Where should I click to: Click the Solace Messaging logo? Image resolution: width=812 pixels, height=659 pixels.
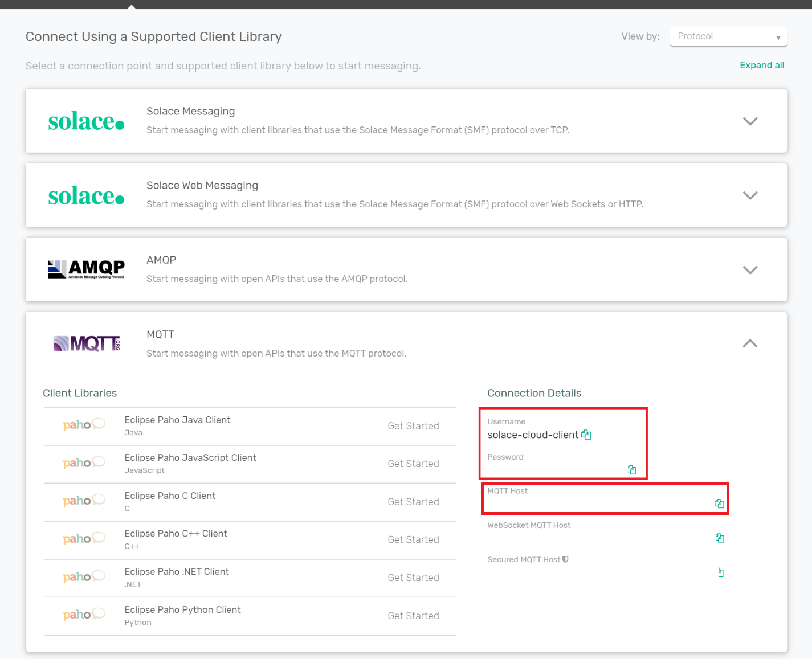(x=86, y=121)
